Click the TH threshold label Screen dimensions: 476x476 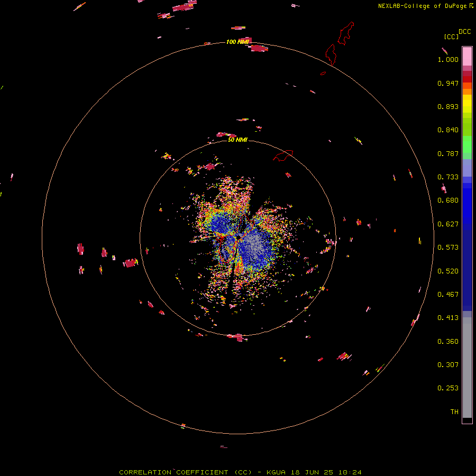454,412
